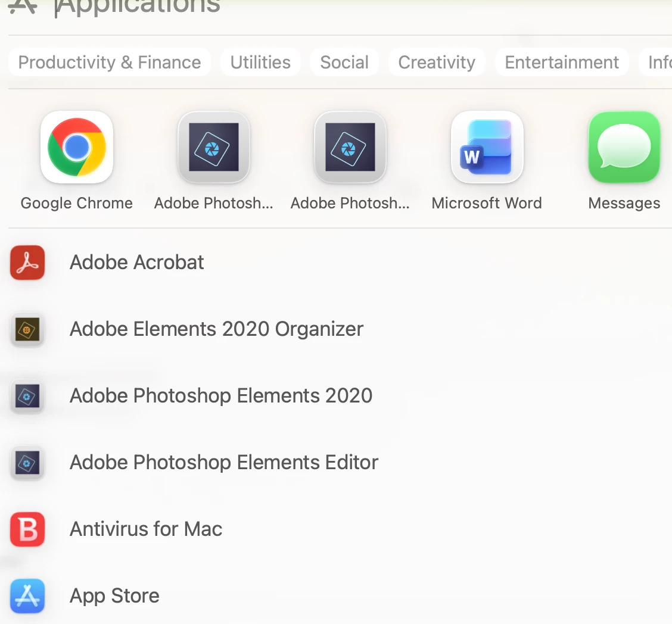Select the Social category

344,62
